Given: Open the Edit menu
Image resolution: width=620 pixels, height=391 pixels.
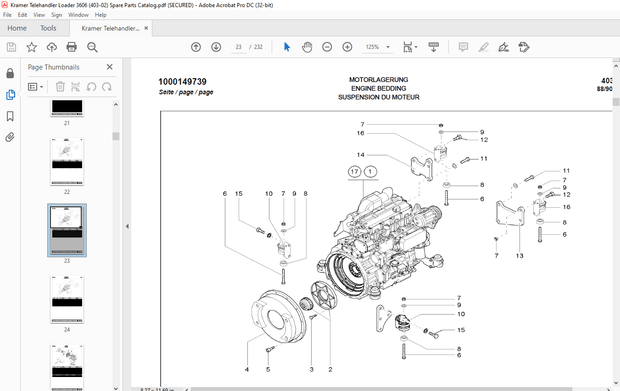Looking at the screenshot, I should click(22, 15).
